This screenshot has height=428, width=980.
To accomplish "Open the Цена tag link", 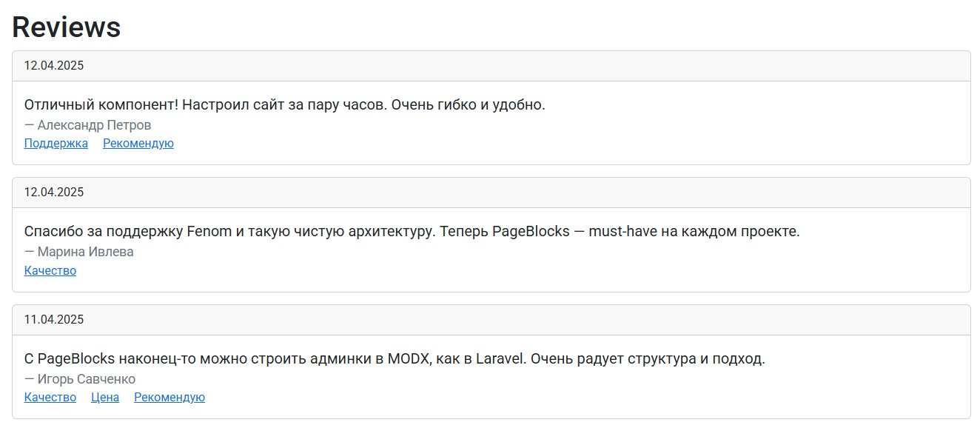I will coord(105,398).
